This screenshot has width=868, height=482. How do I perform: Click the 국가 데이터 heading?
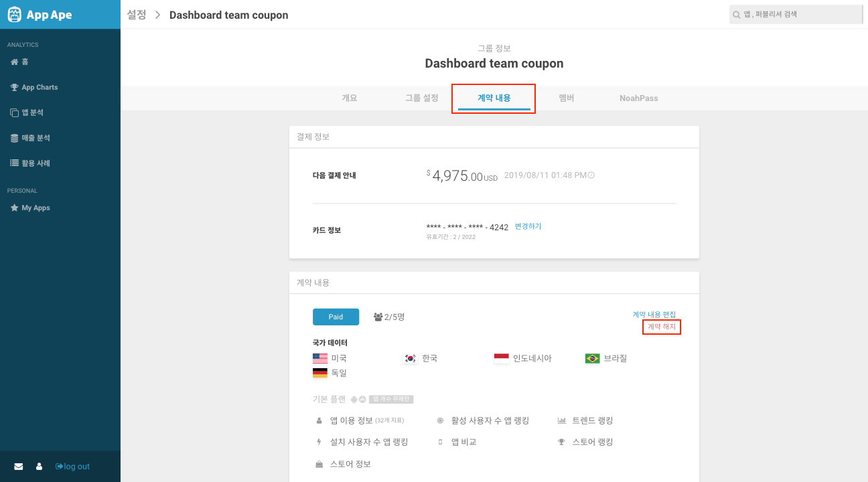coord(330,343)
